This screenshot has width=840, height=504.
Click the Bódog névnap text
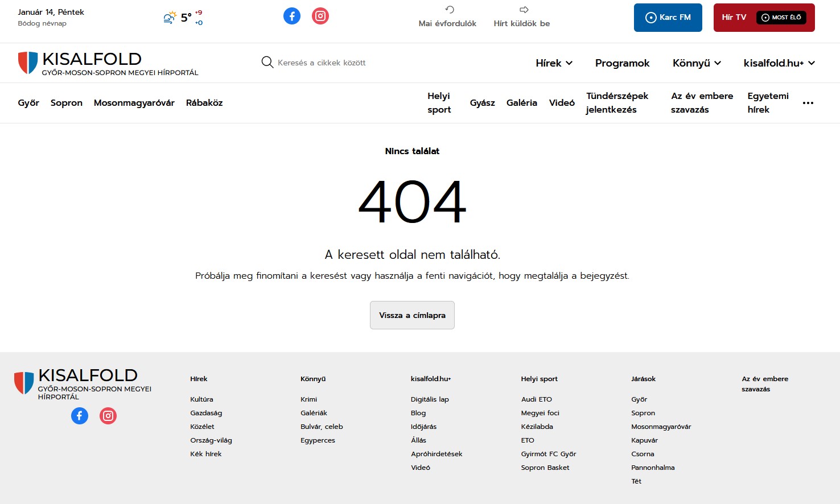(x=42, y=23)
